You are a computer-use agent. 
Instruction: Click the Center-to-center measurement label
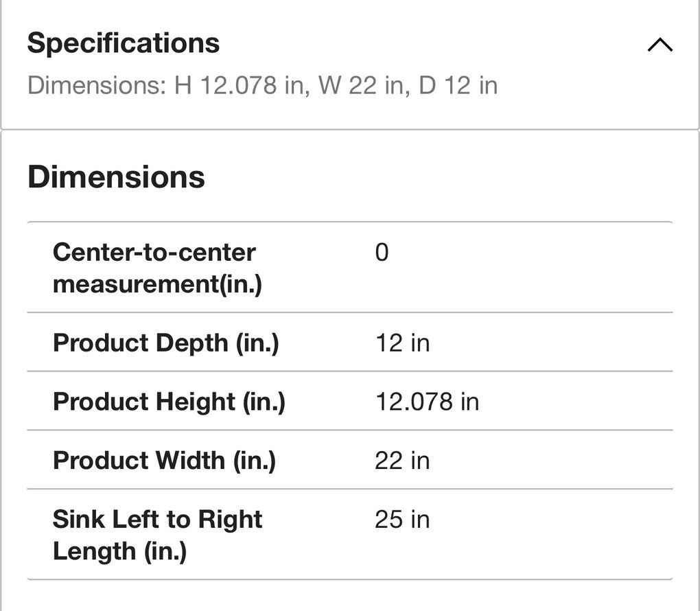(156, 268)
